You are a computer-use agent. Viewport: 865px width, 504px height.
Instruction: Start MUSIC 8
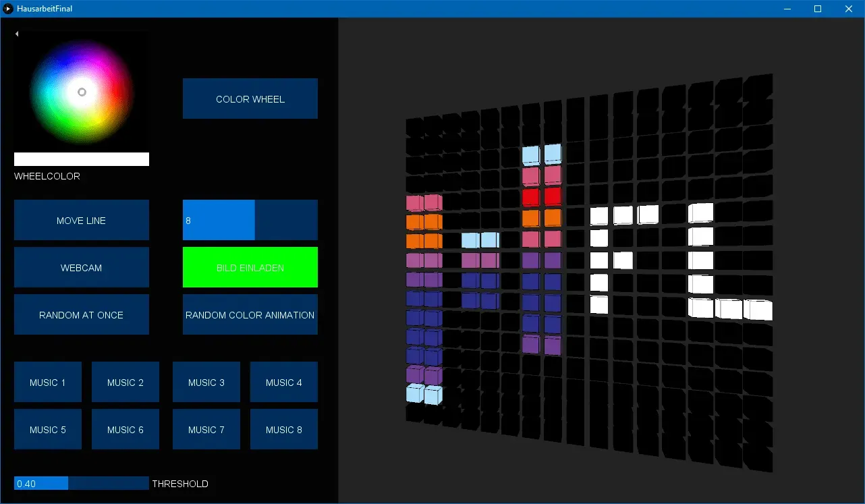pyautogui.click(x=284, y=429)
